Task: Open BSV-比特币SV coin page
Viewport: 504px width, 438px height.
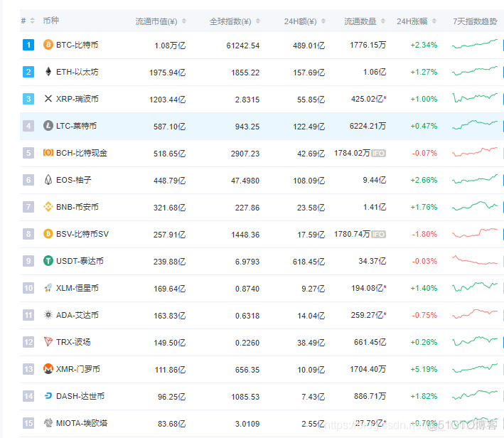Action: pos(82,234)
